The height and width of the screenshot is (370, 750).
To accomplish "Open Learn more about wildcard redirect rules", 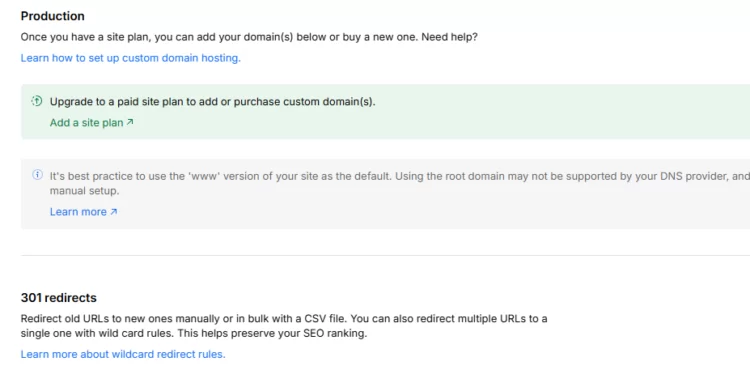I will pyautogui.click(x=123, y=354).
